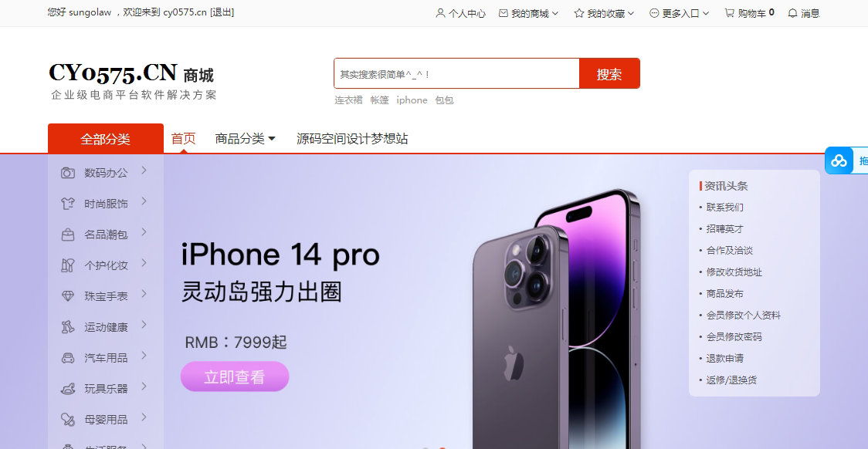This screenshot has width=868, height=449.
Task: Open the 源码空间设计梦想站 menu item
Action: click(x=352, y=139)
